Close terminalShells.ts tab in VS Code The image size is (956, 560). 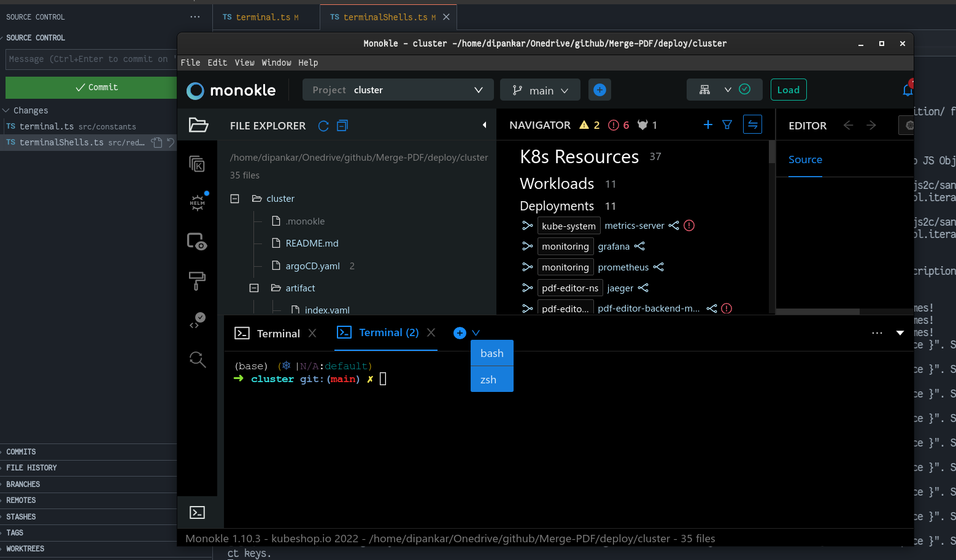pos(446,17)
